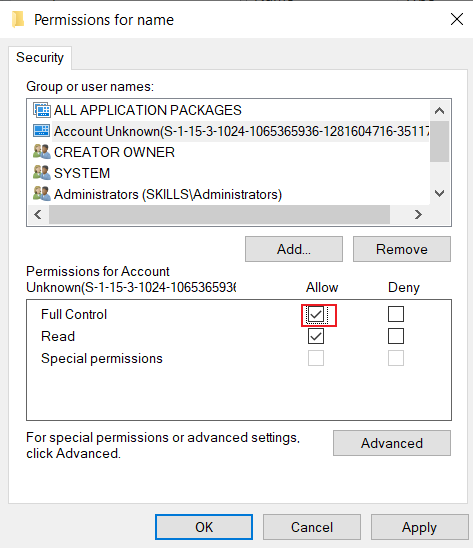Confirm changes with the OK button

point(204,527)
